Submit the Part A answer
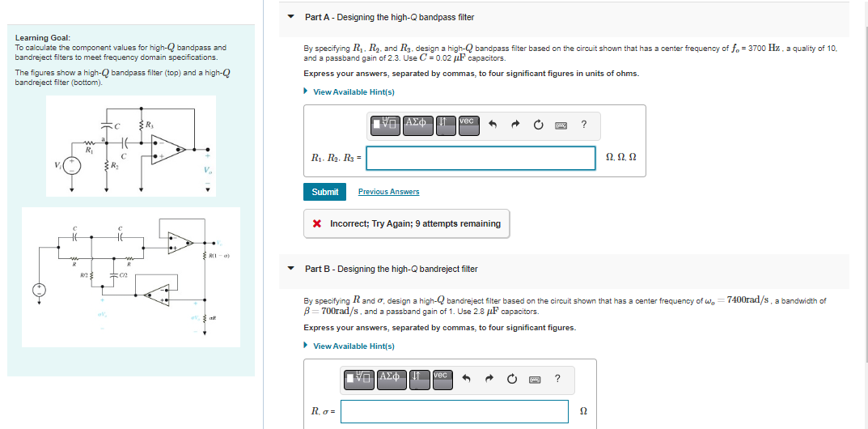Viewport: 868px width, 429px height. pyautogui.click(x=325, y=192)
